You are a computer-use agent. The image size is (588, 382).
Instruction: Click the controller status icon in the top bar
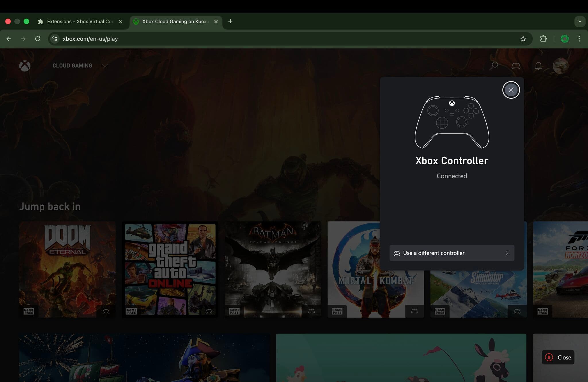pos(516,66)
